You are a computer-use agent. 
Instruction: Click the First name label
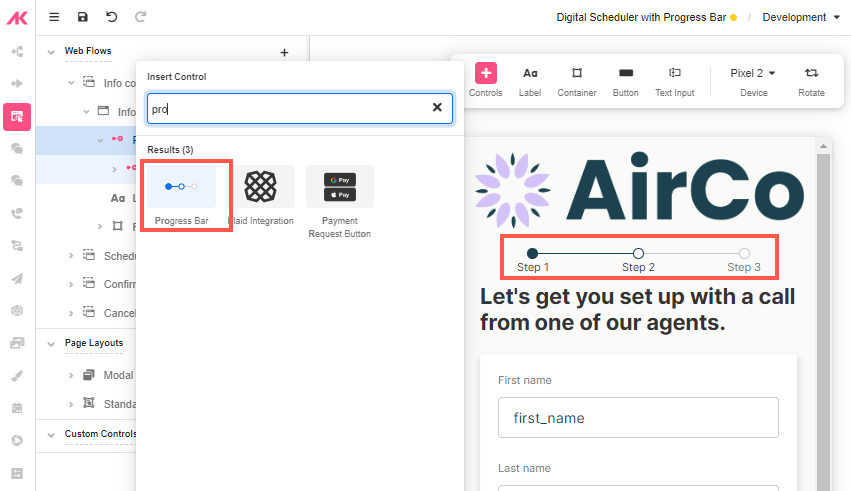(524, 380)
